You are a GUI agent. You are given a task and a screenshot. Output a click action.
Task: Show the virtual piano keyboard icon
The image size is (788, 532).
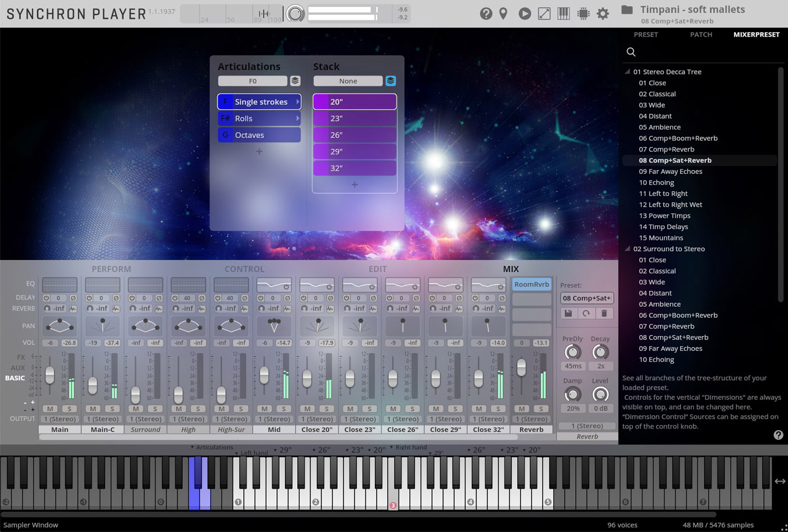point(562,14)
